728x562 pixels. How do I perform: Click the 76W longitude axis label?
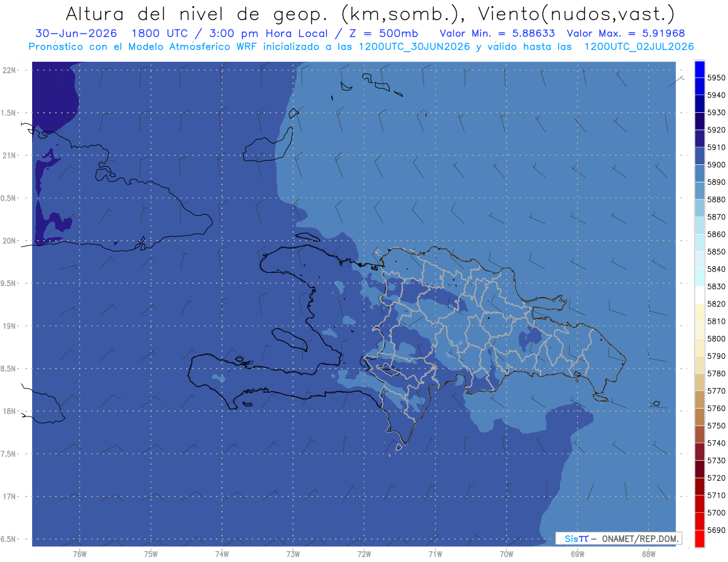(79, 554)
